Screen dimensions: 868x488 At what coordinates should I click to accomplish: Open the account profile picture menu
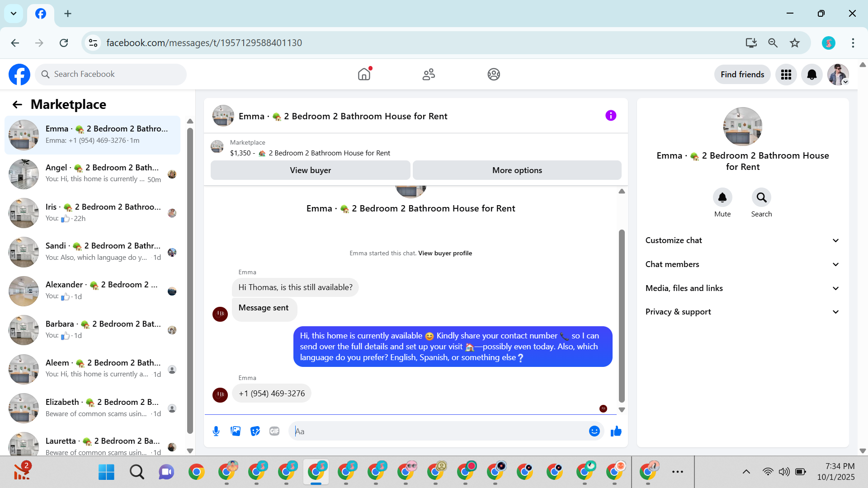[838, 75]
